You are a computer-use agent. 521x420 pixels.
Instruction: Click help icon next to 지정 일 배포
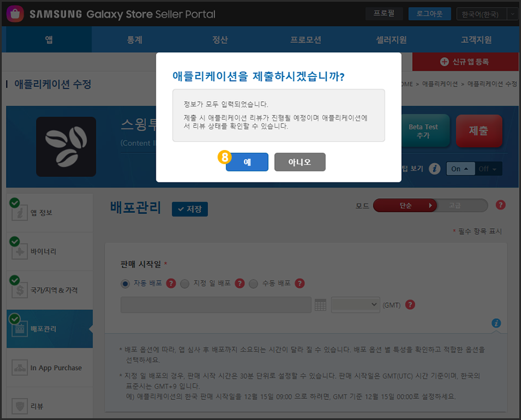pyautogui.click(x=240, y=284)
